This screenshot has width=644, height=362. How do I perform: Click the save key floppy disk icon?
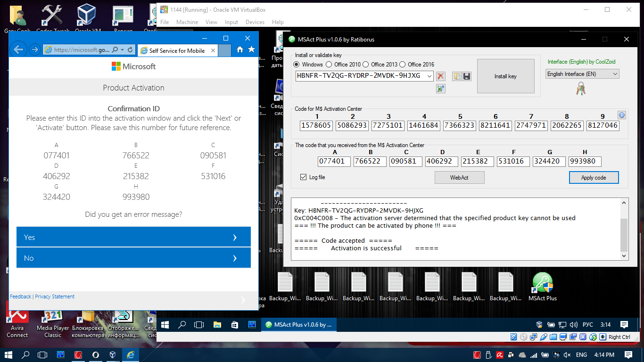(x=467, y=76)
